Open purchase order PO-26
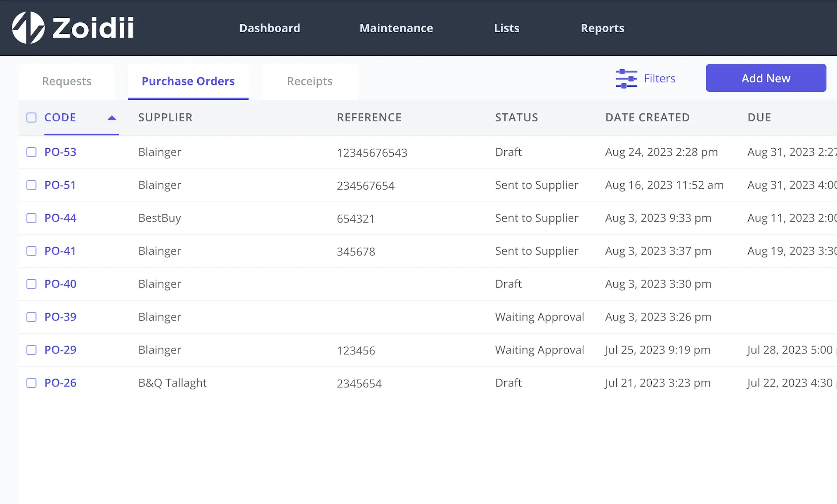Image resolution: width=837 pixels, height=504 pixels. click(x=60, y=383)
